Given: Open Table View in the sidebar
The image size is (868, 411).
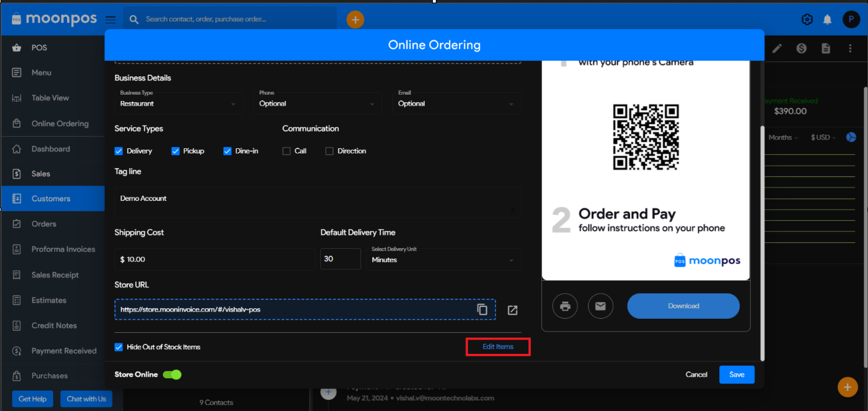Looking at the screenshot, I should pos(50,98).
